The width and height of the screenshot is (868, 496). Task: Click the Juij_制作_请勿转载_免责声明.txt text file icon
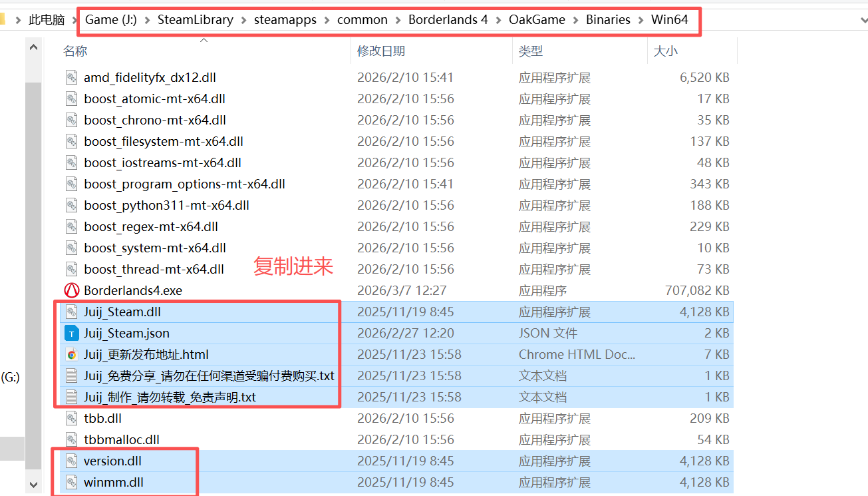pyautogui.click(x=71, y=397)
